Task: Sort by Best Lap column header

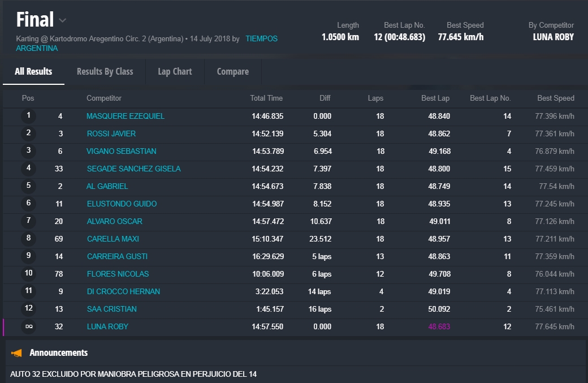Action: click(x=435, y=98)
